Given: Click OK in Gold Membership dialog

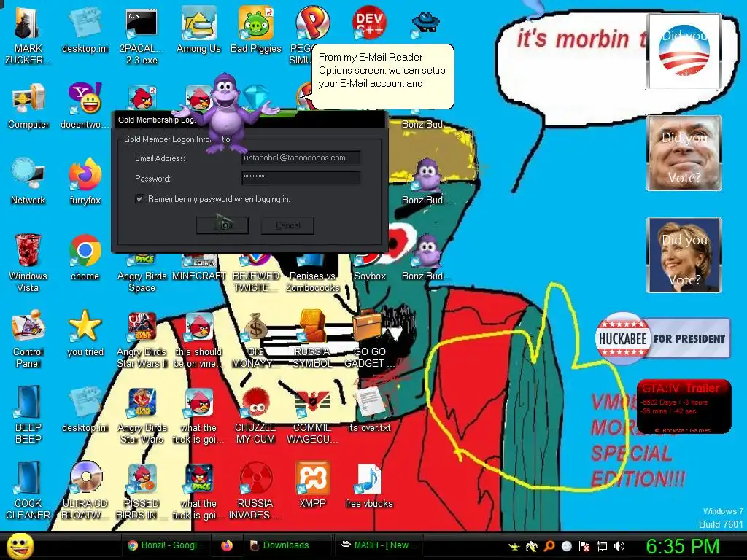Looking at the screenshot, I should click(222, 225).
